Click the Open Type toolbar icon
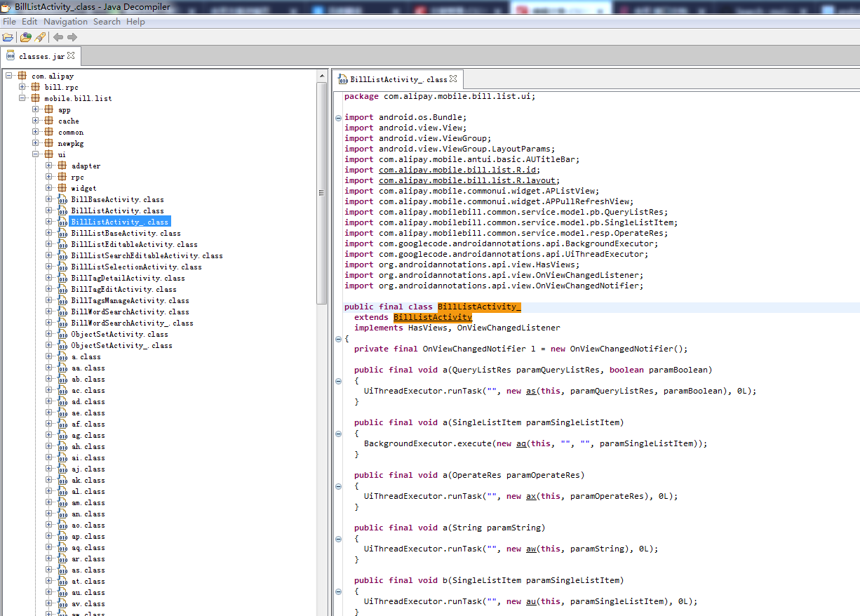 click(26, 36)
